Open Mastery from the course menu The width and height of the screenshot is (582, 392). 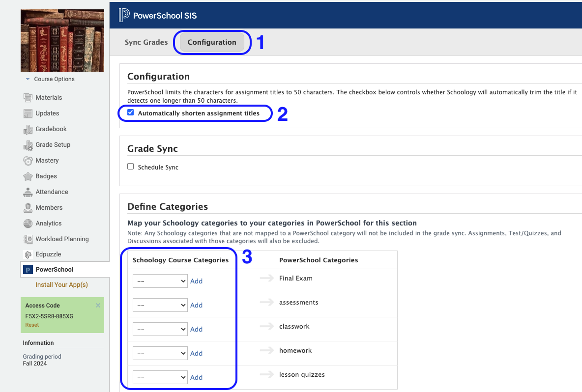click(47, 161)
